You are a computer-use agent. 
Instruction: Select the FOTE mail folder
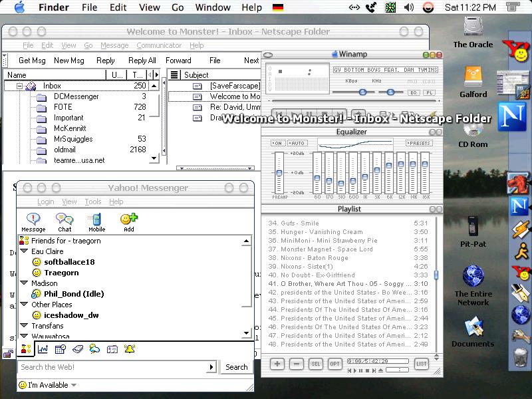click(63, 107)
